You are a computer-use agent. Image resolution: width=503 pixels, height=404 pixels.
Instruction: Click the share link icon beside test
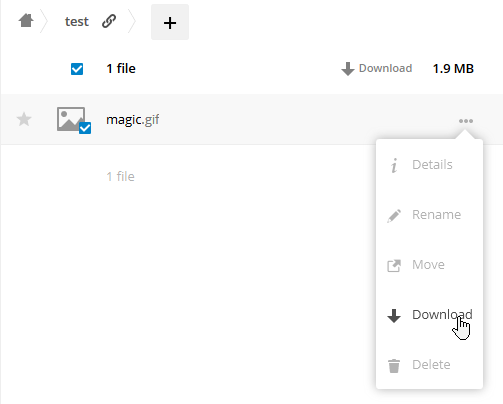[x=109, y=21]
